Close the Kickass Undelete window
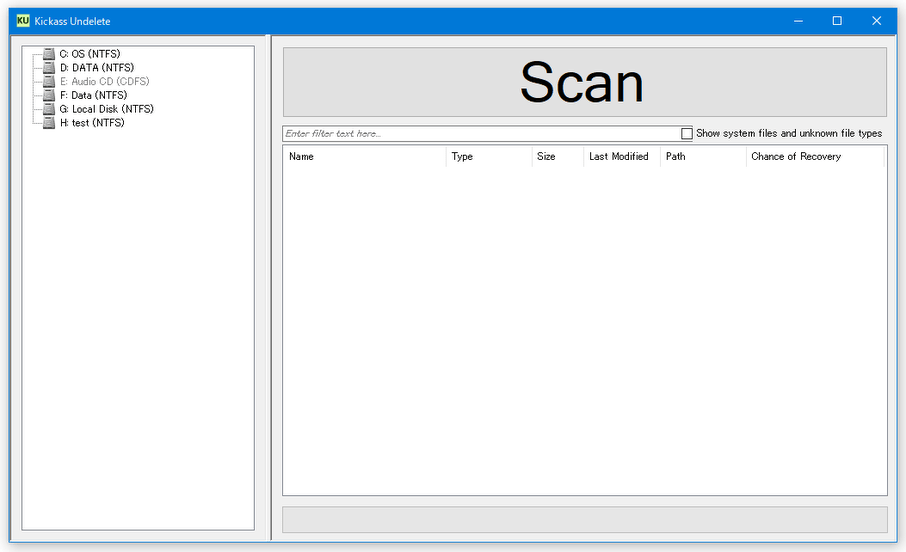Viewport: 906px width, 552px height. pos(877,21)
